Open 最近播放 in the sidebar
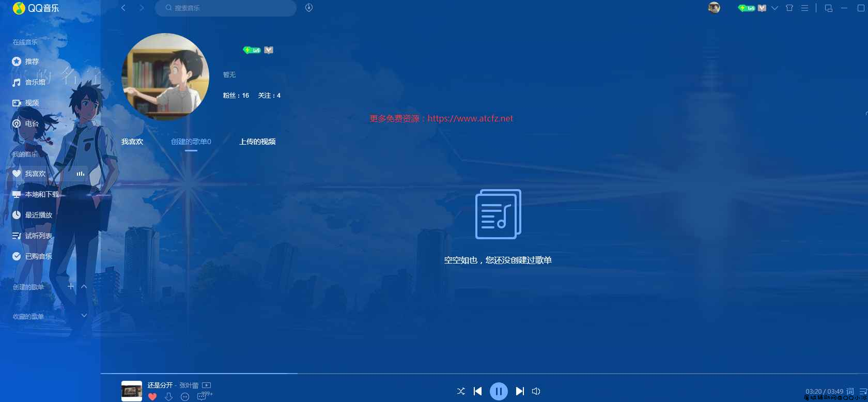 point(32,215)
